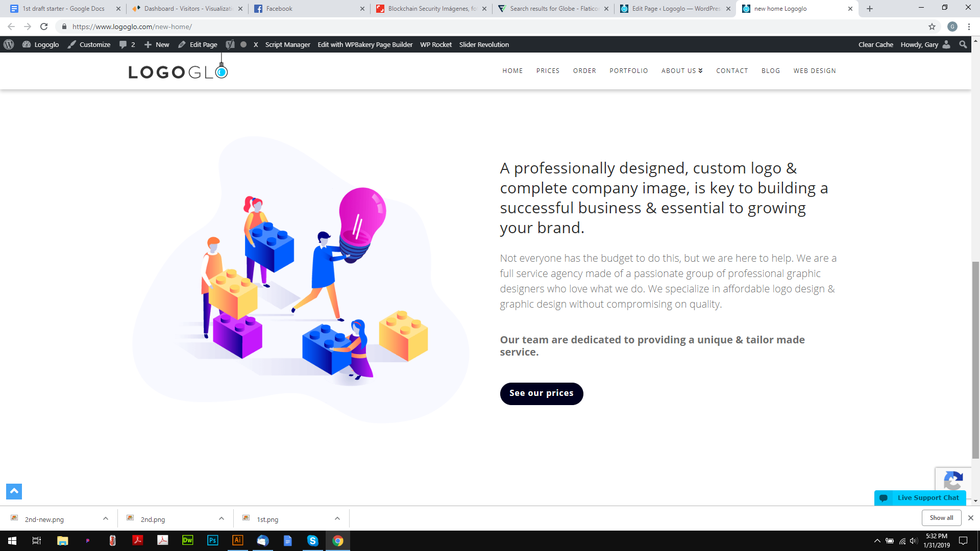Expand the About Us menu

click(x=682, y=71)
